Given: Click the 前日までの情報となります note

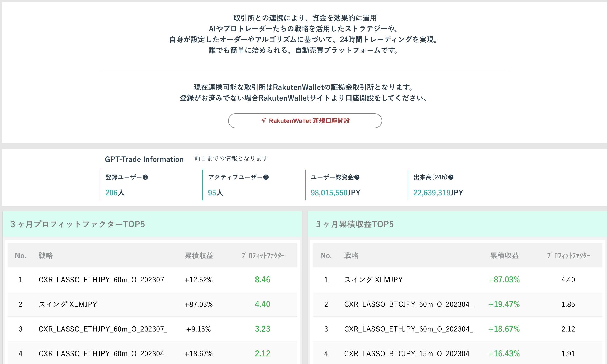Looking at the screenshot, I should pyautogui.click(x=231, y=158).
